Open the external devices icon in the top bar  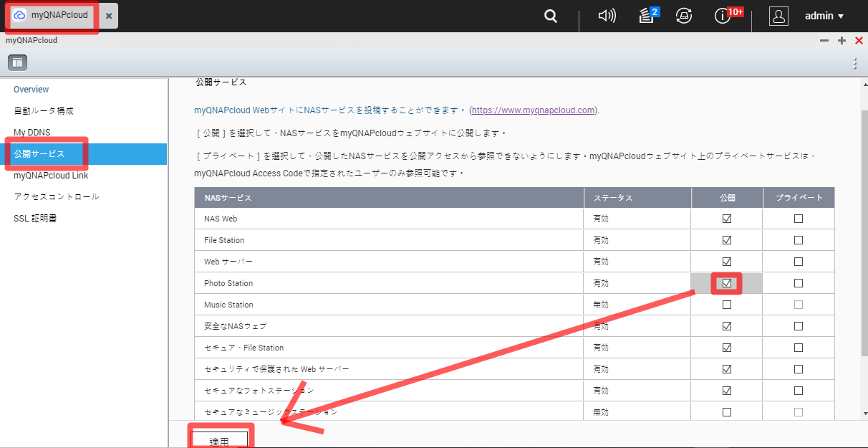pos(684,16)
